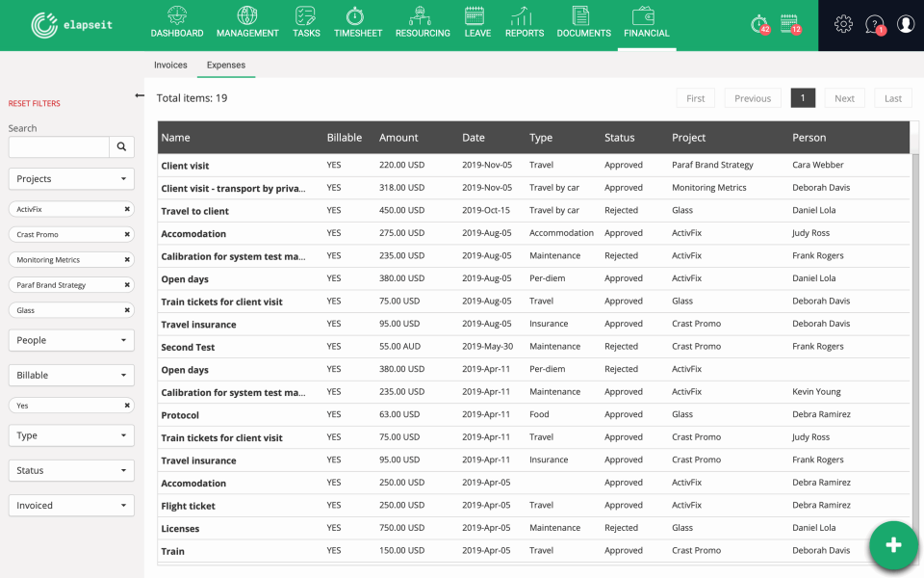This screenshot has height=578, width=924.
Task: Open the user profile avatar
Action: point(906,23)
